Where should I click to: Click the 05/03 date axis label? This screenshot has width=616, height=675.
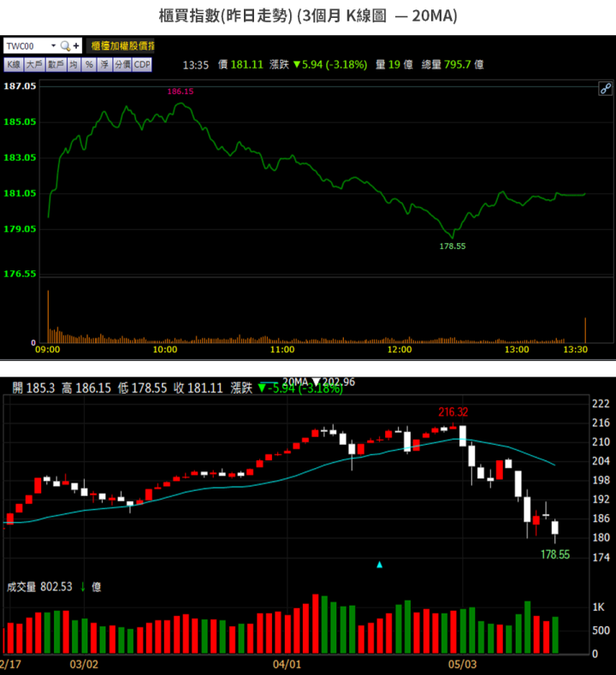click(x=462, y=664)
